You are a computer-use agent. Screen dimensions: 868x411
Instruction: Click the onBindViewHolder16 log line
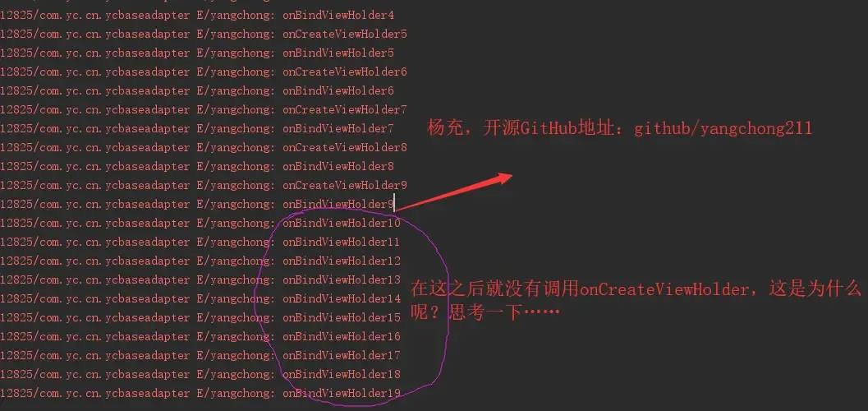200,336
